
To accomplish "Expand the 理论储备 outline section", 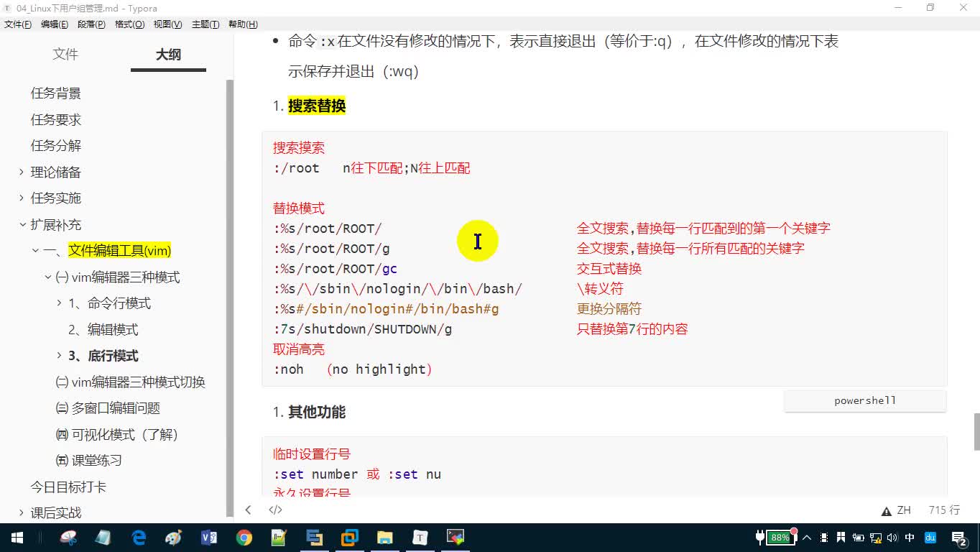I will pyautogui.click(x=22, y=172).
